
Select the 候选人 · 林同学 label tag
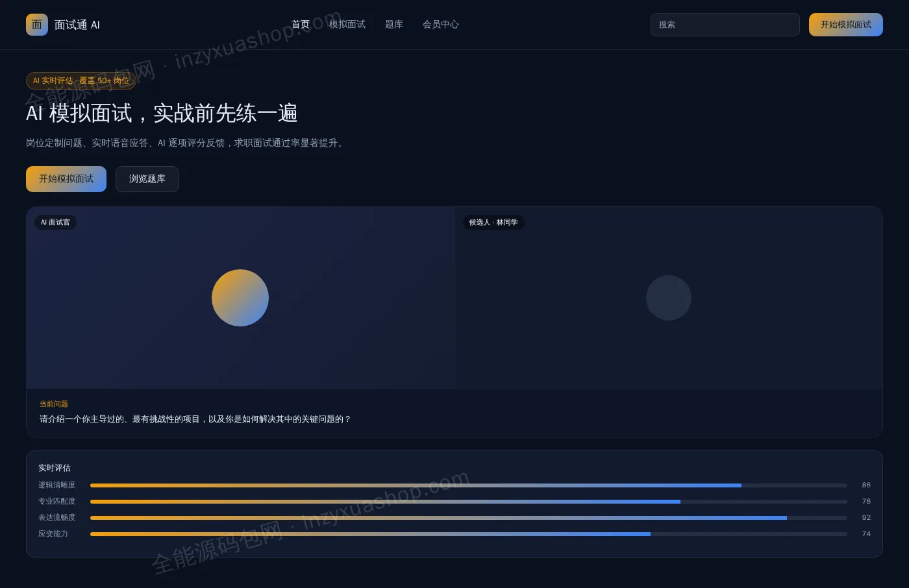[x=493, y=223]
